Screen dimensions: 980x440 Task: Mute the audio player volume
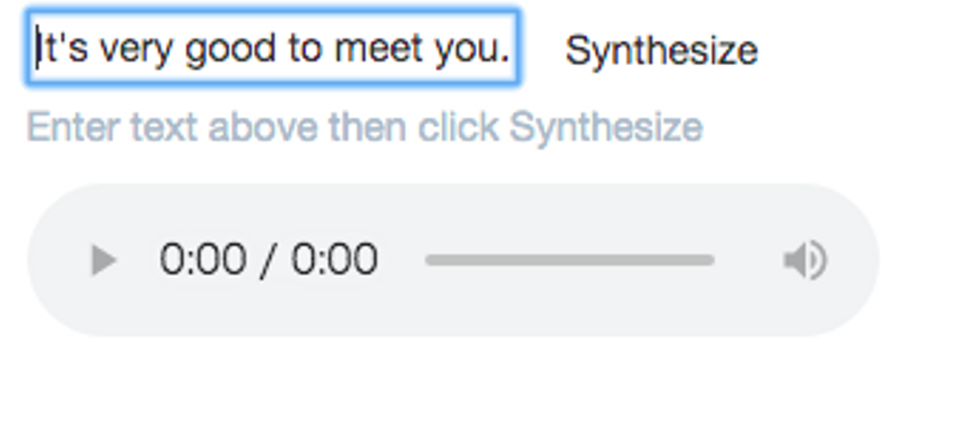click(805, 260)
